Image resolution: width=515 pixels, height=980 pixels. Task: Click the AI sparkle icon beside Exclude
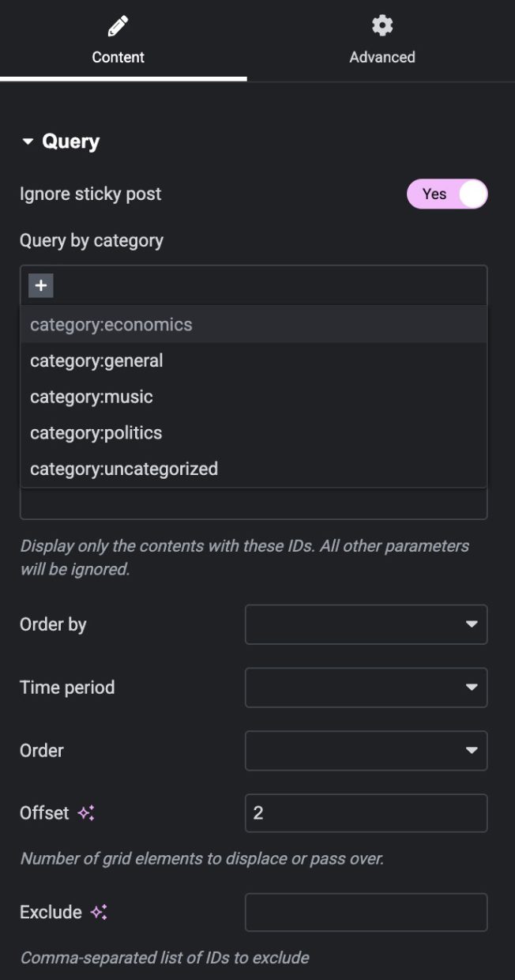tap(99, 912)
